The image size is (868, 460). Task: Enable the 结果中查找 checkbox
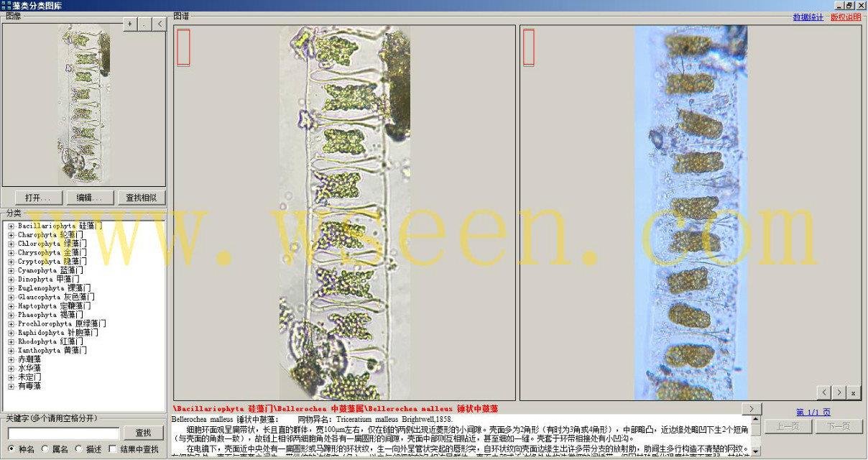point(112,449)
